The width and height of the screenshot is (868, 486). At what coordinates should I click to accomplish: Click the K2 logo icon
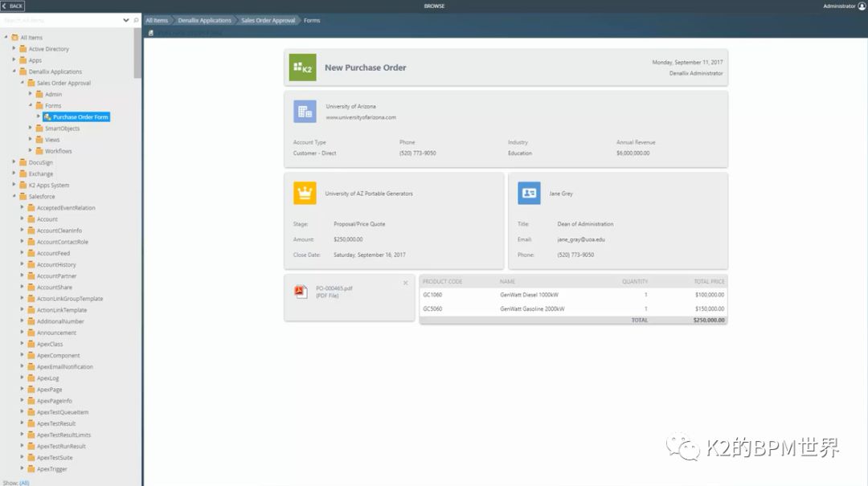[303, 67]
